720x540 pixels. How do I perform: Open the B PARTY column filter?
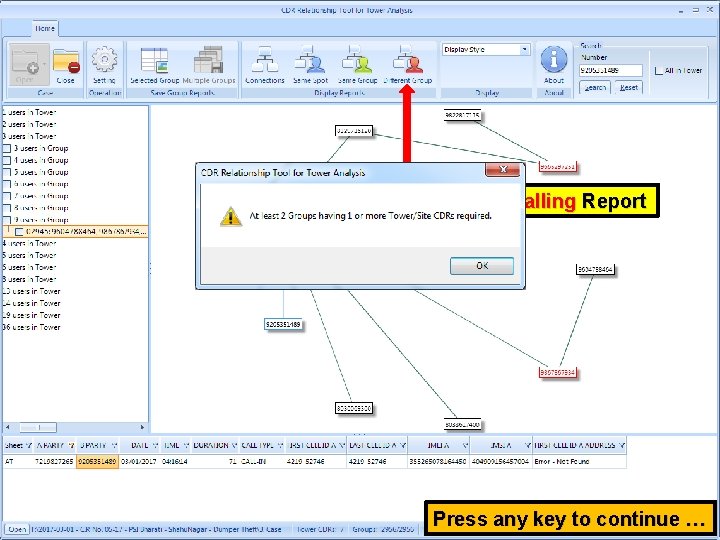pyautogui.click(x=114, y=445)
